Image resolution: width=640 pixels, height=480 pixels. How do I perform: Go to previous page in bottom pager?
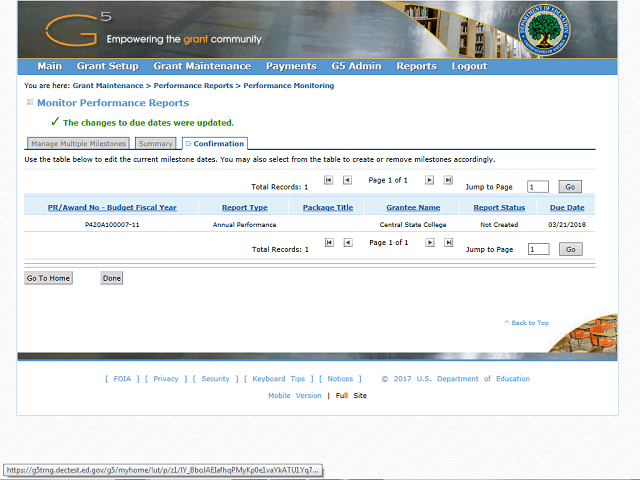coord(348,242)
